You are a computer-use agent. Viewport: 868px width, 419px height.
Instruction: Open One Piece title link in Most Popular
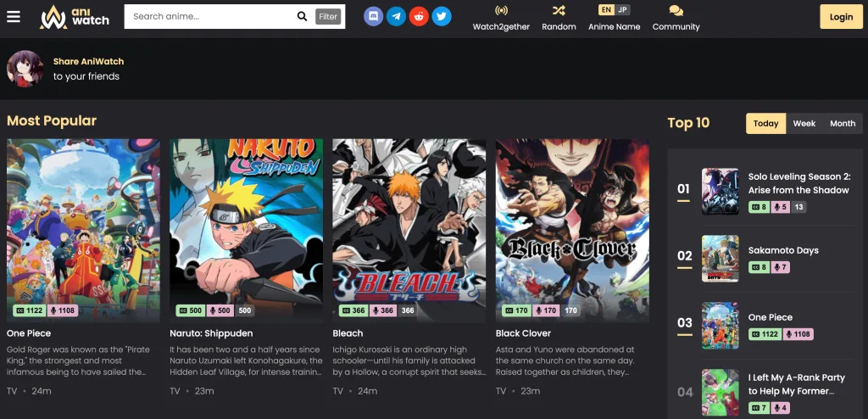click(29, 333)
